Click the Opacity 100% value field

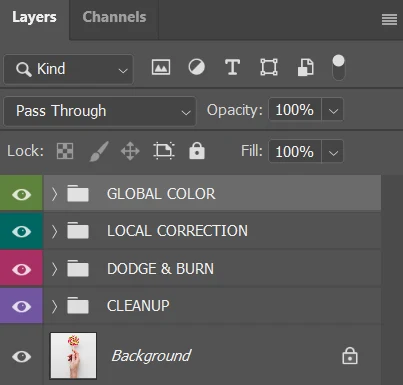click(x=295, y=110)
